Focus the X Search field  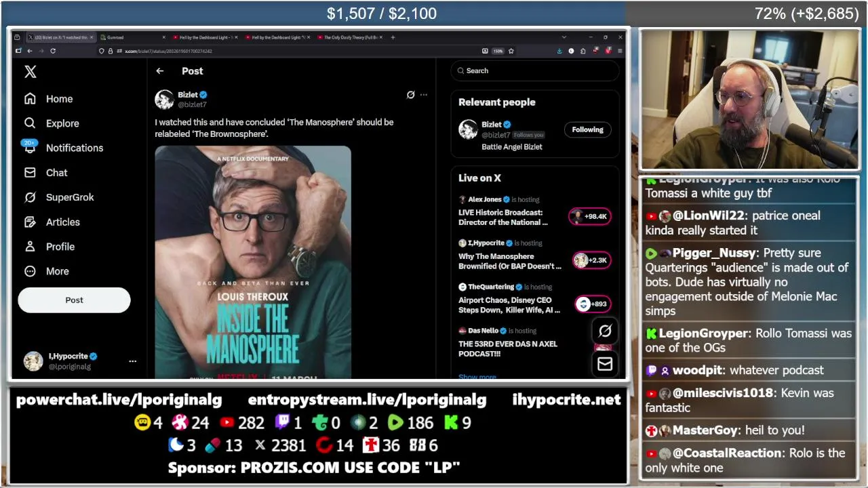[x=536, y=70]
